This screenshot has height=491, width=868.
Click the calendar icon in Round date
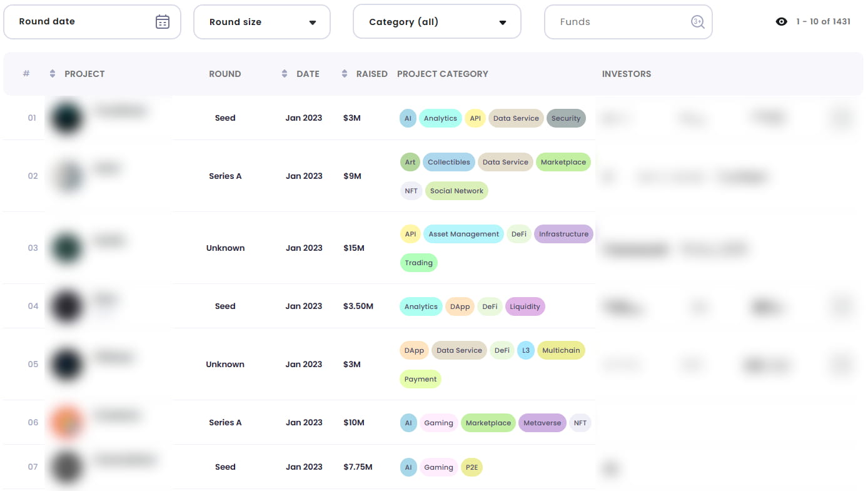163,22
